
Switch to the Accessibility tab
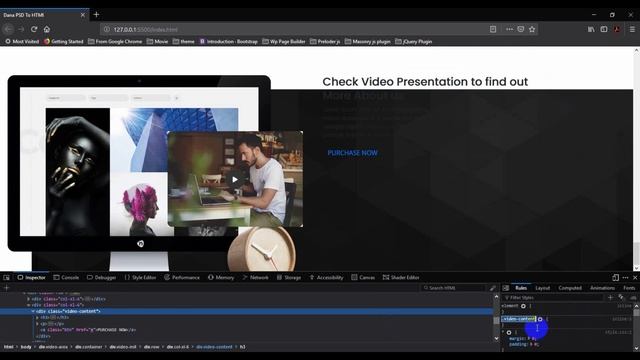[x=326, y=278]
